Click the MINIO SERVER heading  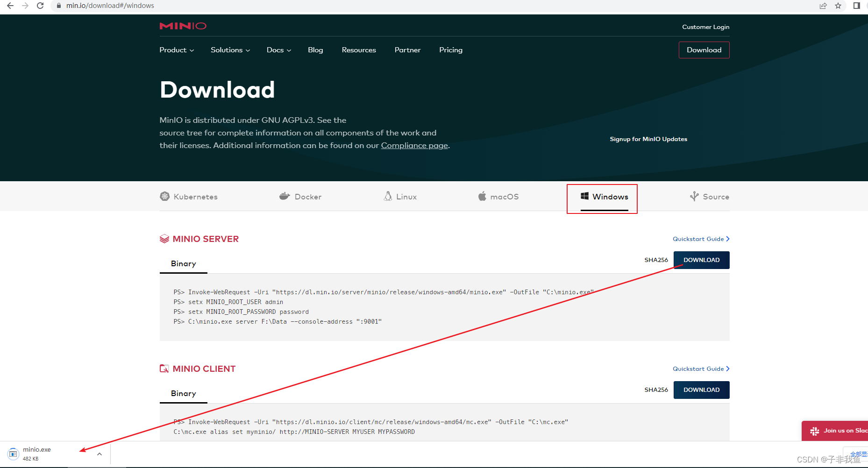point(206,239)
